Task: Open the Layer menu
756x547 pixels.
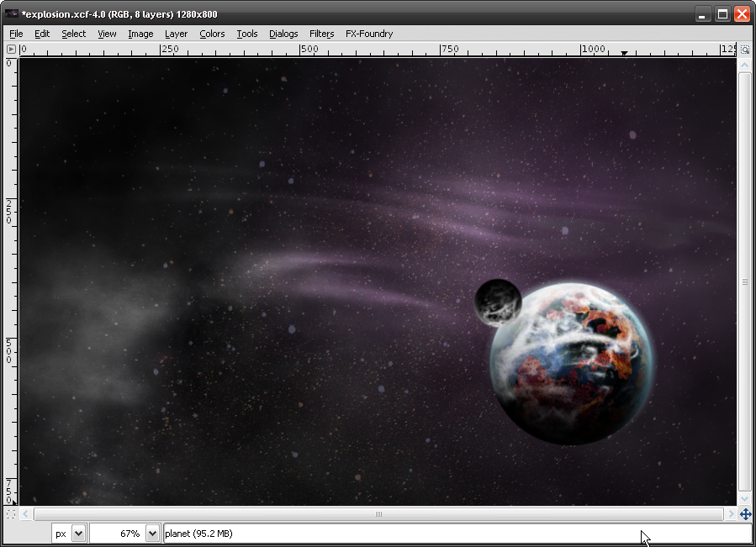Action: (176, 34)
